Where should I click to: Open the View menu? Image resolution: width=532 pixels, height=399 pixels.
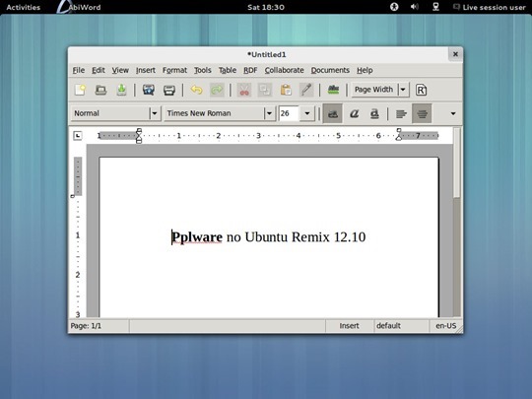[120, 70]
